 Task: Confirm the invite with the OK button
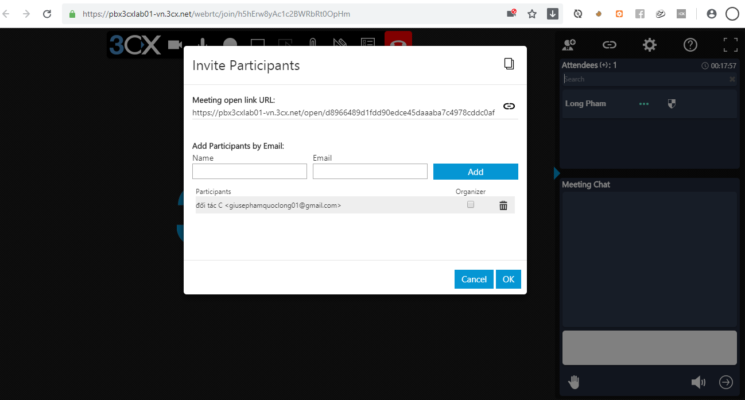coord(508,279)
